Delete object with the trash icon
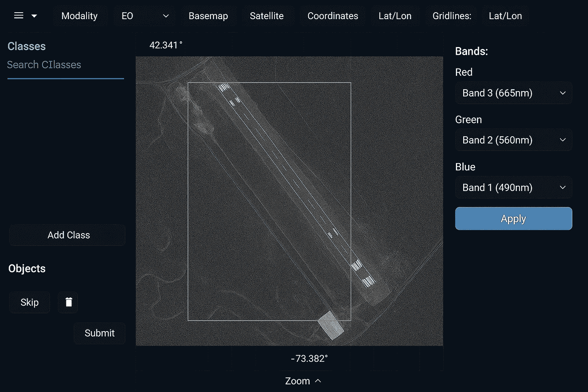 click(x=68, y=302)
